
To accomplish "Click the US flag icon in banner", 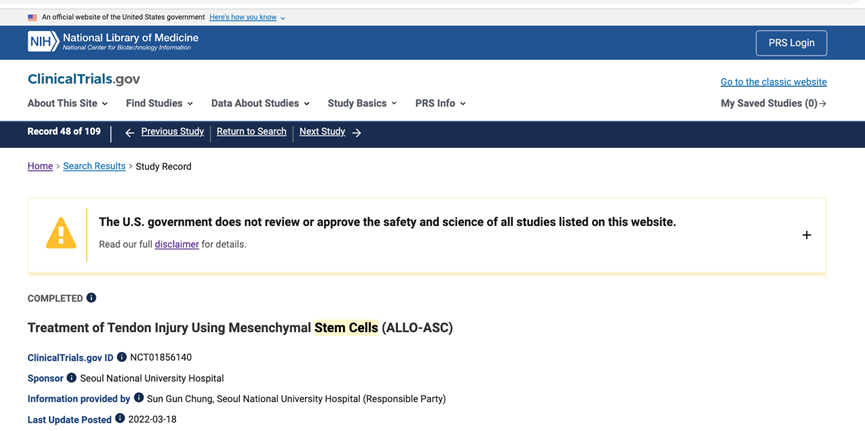I will click(33, 18).
